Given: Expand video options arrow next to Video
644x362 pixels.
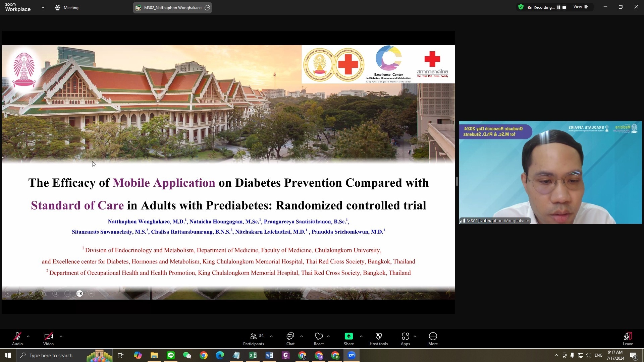Looking at the screenshot, I should (61, 336).
